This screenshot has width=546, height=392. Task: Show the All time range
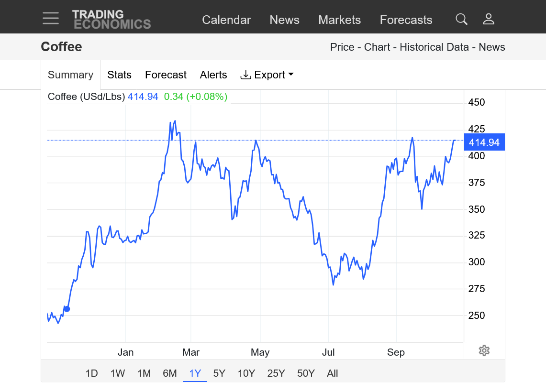click(332, 373)
